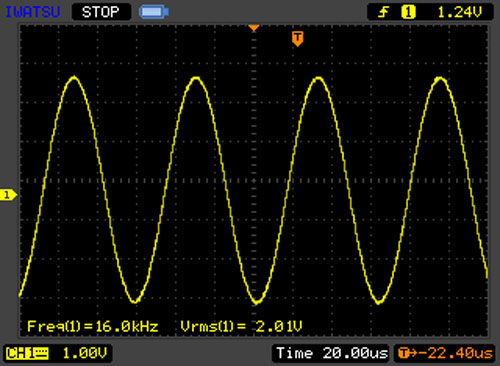500x366 pixels.
Task: Select the channel 1 ground level marker
Action: tap(8, 195)
